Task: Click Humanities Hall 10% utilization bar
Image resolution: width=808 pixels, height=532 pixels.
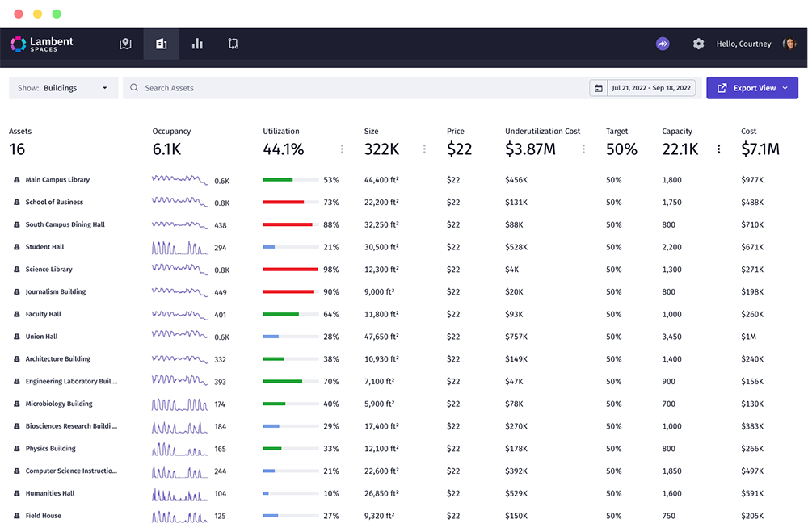Action: point(291,493)
